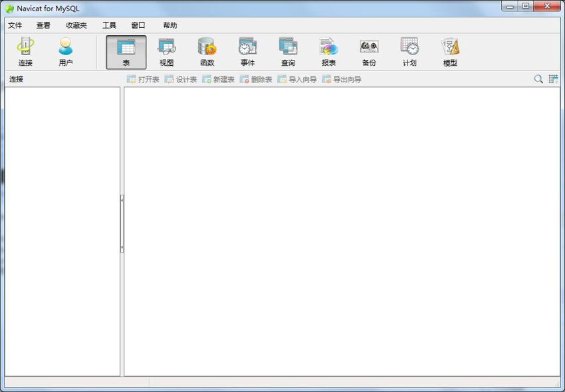
Task: Open the 用户 (User) manager icon
Action: point(66,52)
